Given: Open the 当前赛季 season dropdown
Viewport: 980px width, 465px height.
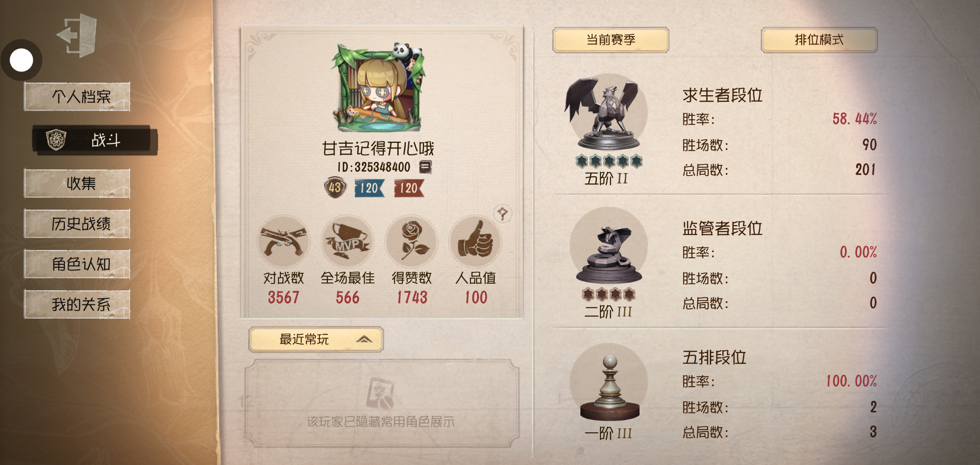Looking at the screenshot, I should click(x=611, y=40).
